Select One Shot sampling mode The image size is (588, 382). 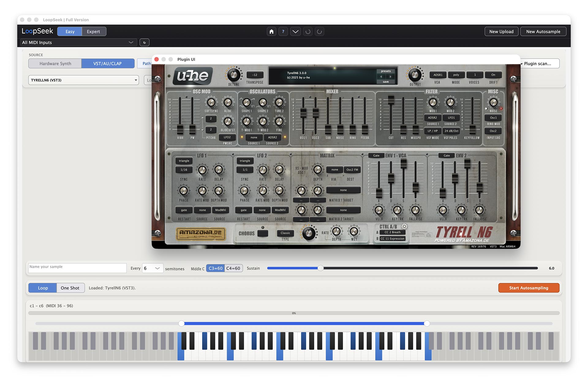pos(70,288)
